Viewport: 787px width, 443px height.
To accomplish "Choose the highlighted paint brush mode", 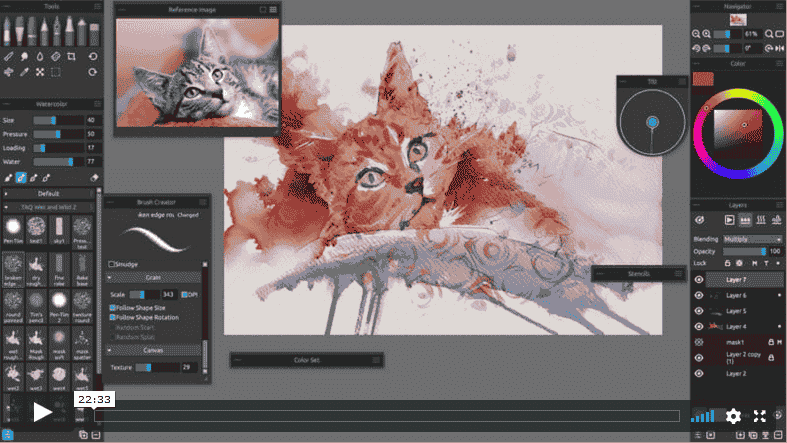I will pyautogui.click(x=21, y=178).
